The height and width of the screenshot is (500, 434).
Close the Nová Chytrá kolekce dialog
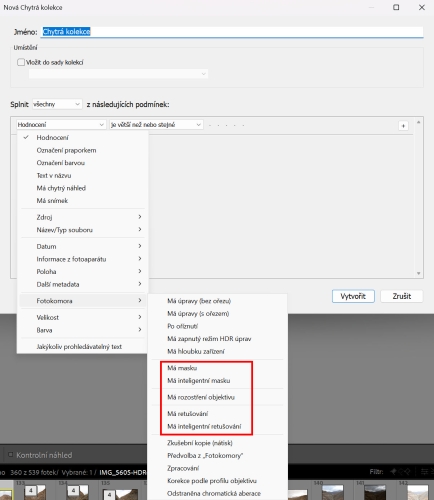(422, 7)
